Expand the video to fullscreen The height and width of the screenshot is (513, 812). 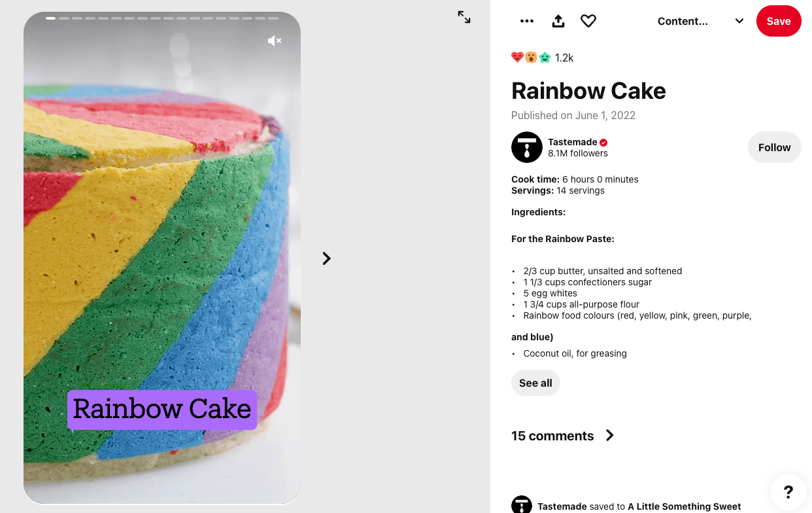click(464, 17)
